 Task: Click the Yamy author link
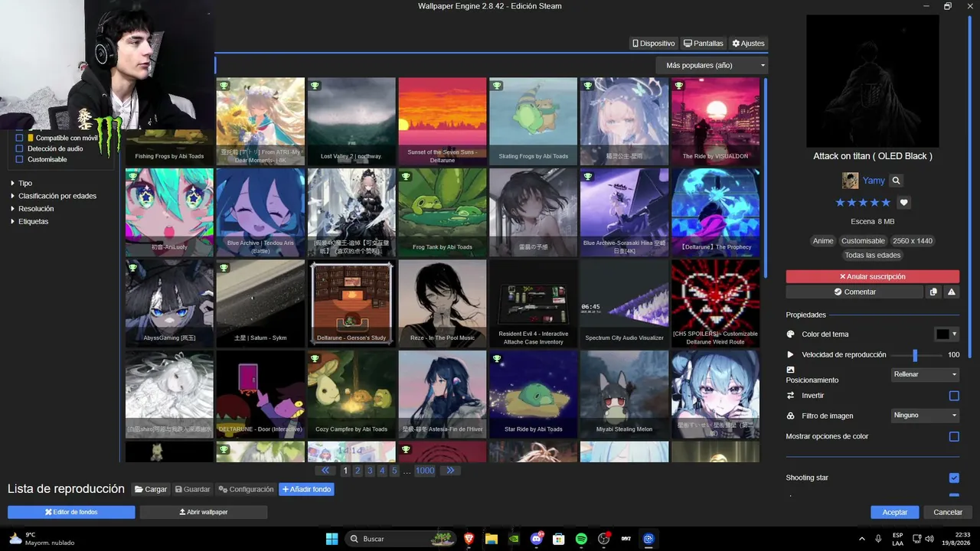(x=874, y=181)
